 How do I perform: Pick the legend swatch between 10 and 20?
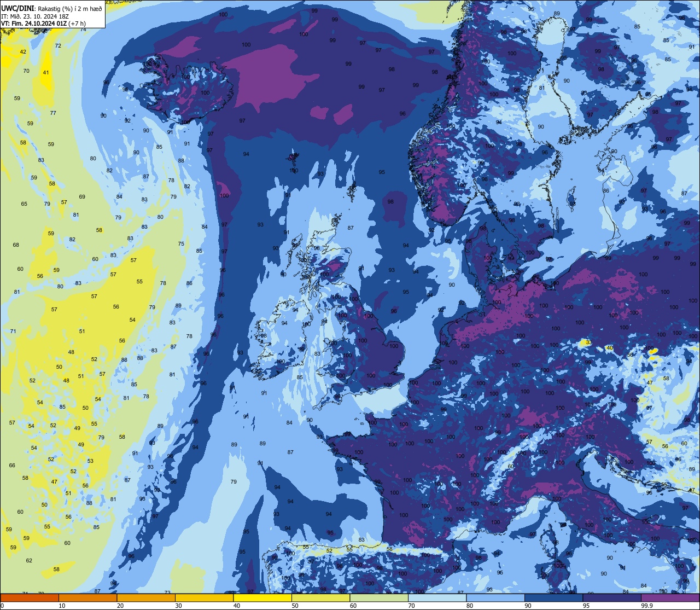point(87,597)
